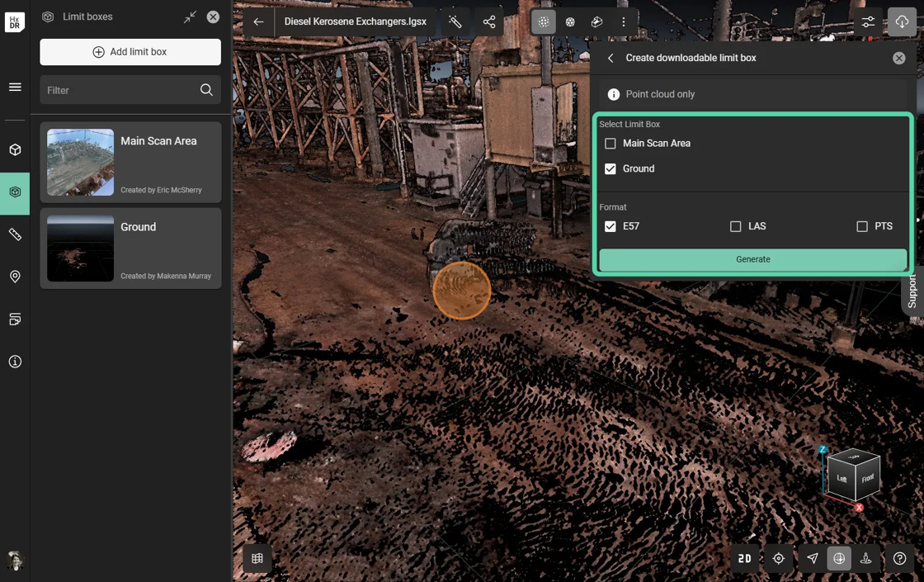Collapse the Limit boxes panel

click(191, 17)
